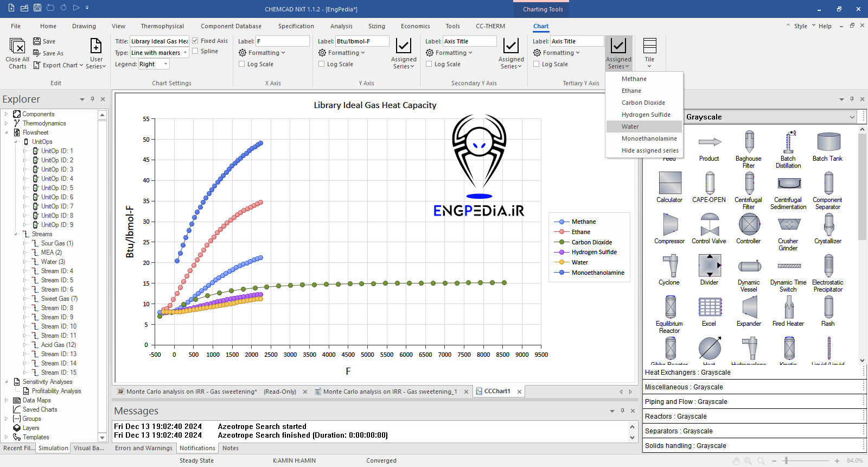868x467 pixels.
Task: Open the X Axis Formatting dropdown
Action: pyautogui.click(x=262, y=53)
